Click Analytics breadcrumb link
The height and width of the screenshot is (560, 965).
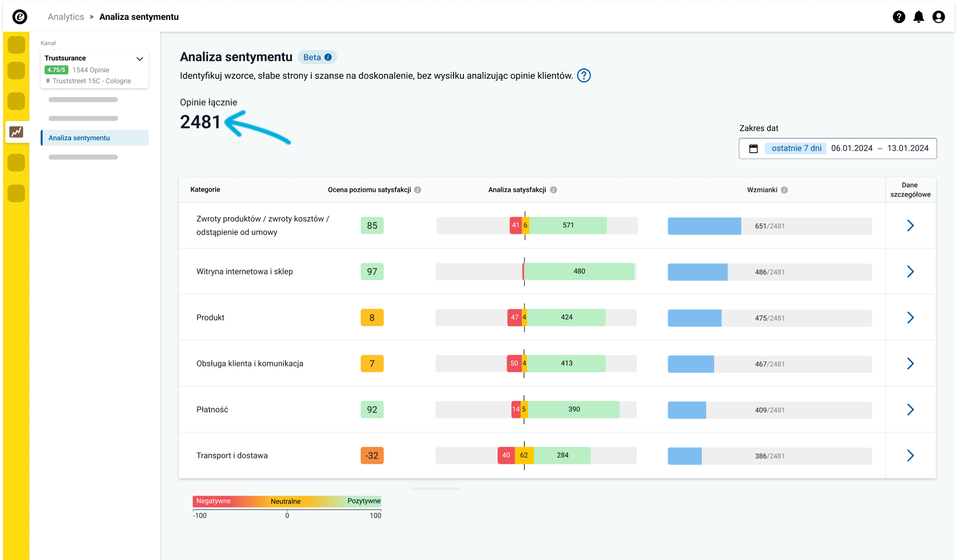[66, 17]
